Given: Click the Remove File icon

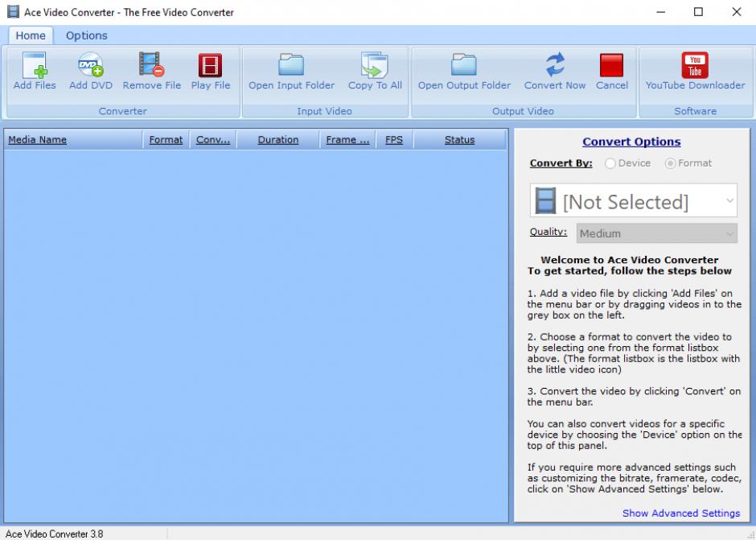Looking at the screenshot, I should click(151, 64).
